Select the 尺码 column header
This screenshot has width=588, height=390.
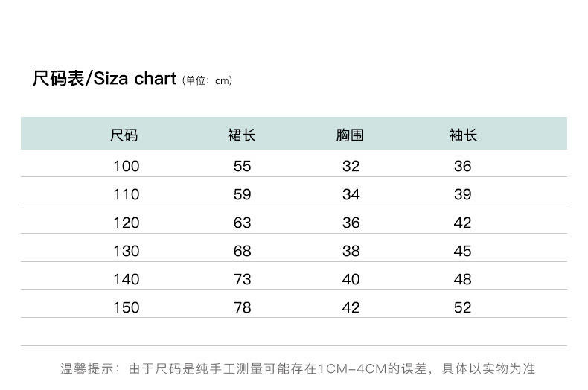tap(124, 135)
